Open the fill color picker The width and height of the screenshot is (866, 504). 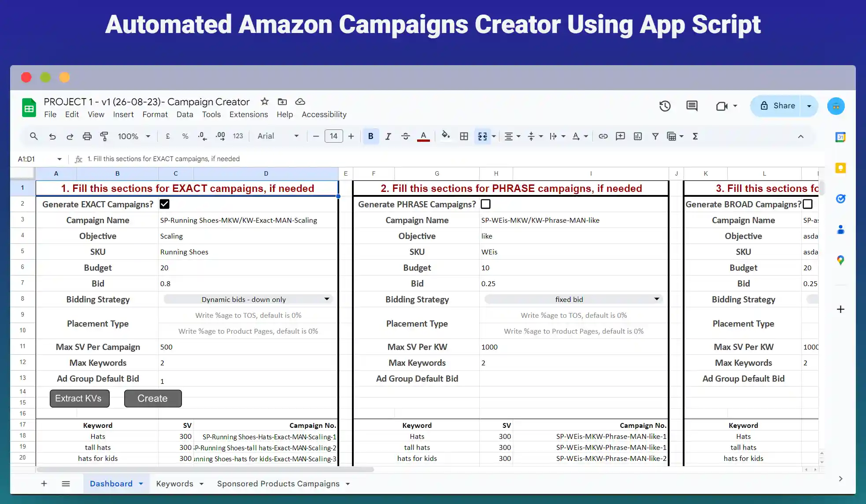pos(446,136)
